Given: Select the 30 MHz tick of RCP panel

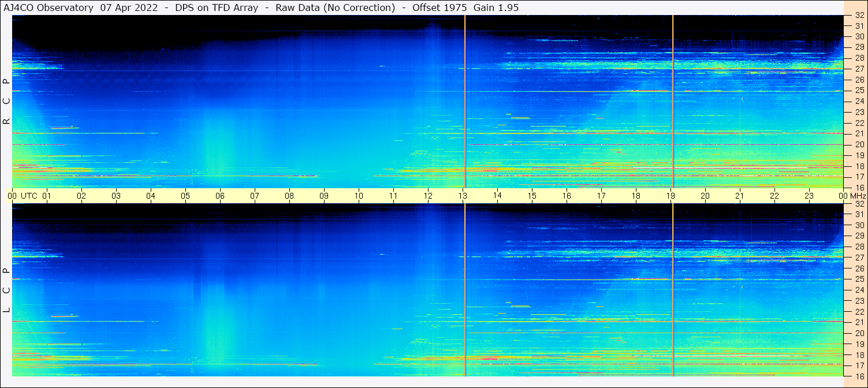Looking at the screenshot, I should tap(859, 36).
